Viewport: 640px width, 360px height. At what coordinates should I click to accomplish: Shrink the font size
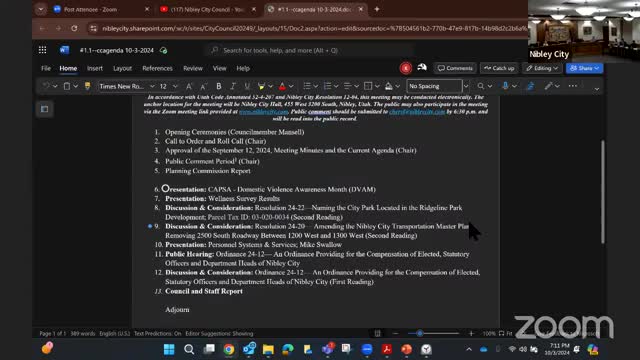click(x=203, y=86)
